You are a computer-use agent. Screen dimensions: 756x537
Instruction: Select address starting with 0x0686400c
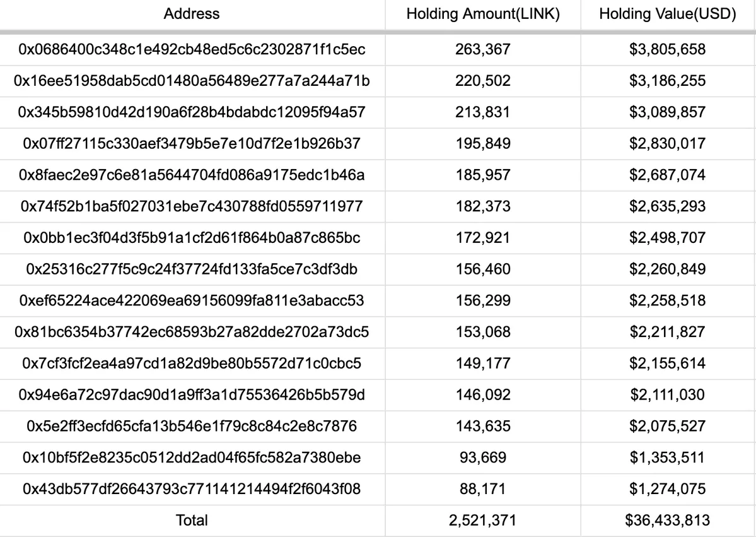[192, 49]
